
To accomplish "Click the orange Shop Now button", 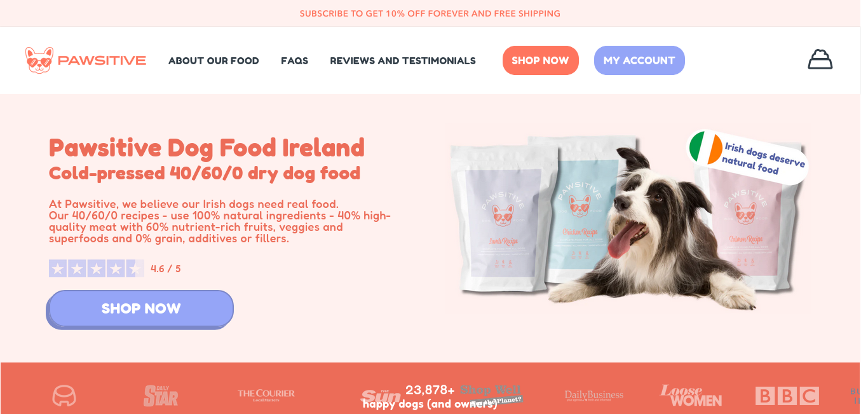I will (x=540, y=60).
